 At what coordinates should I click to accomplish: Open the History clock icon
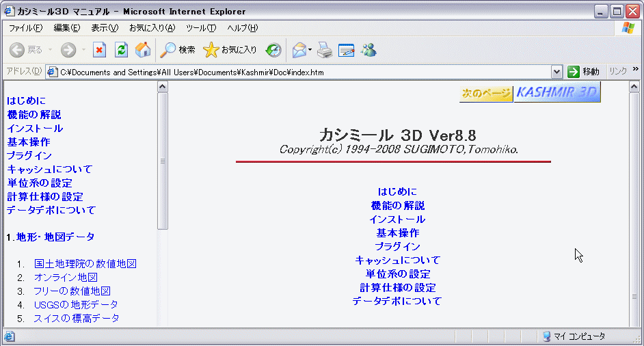pyautogui.click(x=273, y=50)
